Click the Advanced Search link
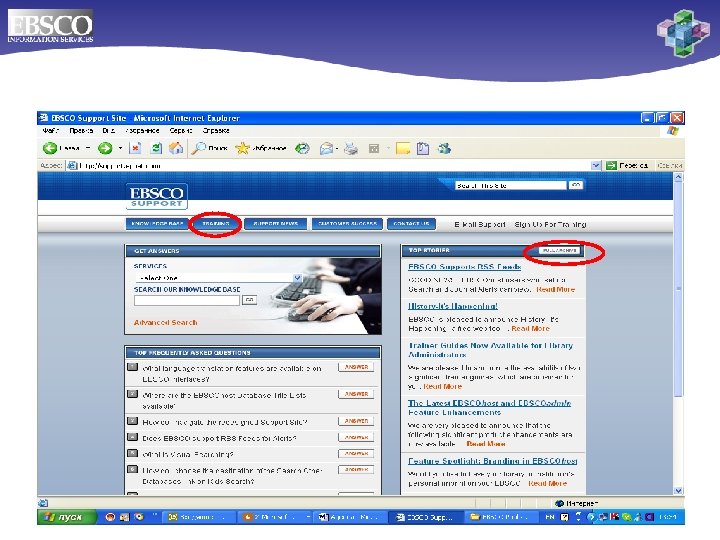 (165, 322)
